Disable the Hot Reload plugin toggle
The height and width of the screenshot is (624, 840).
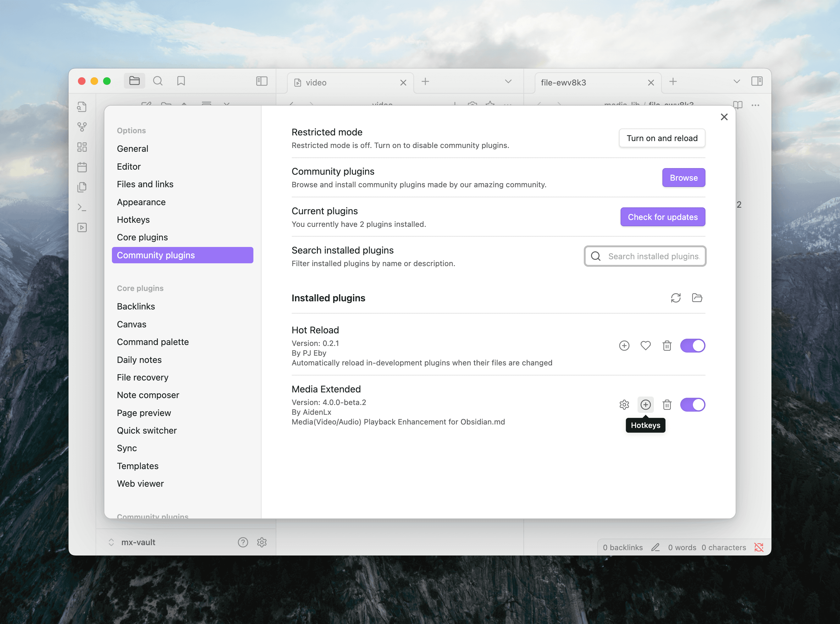(x=692, y=346)
